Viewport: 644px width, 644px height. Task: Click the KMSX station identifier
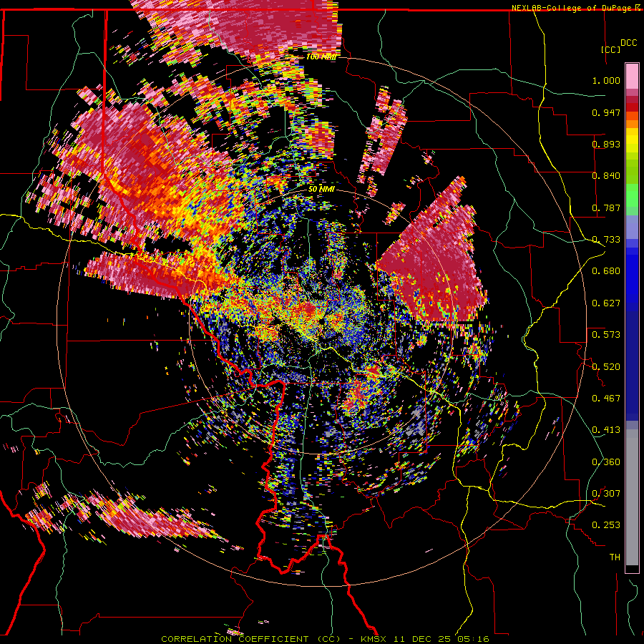click(375, 639)
